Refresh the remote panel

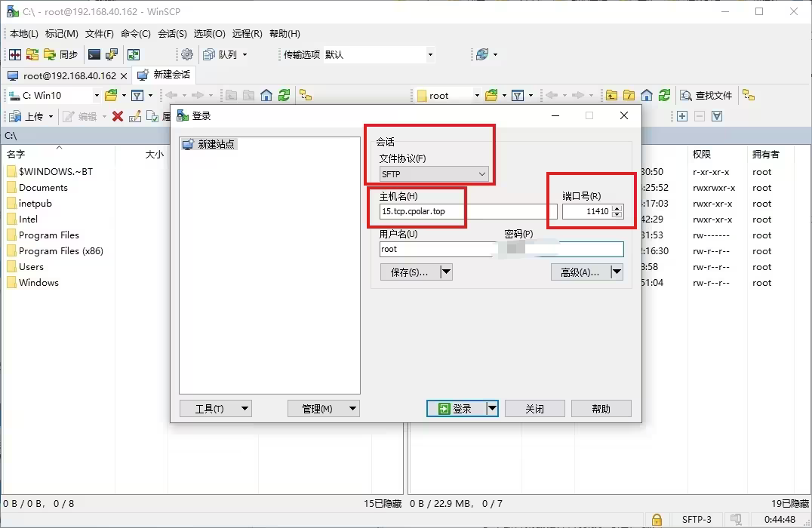pyautogui.click(x=664, y=95)
